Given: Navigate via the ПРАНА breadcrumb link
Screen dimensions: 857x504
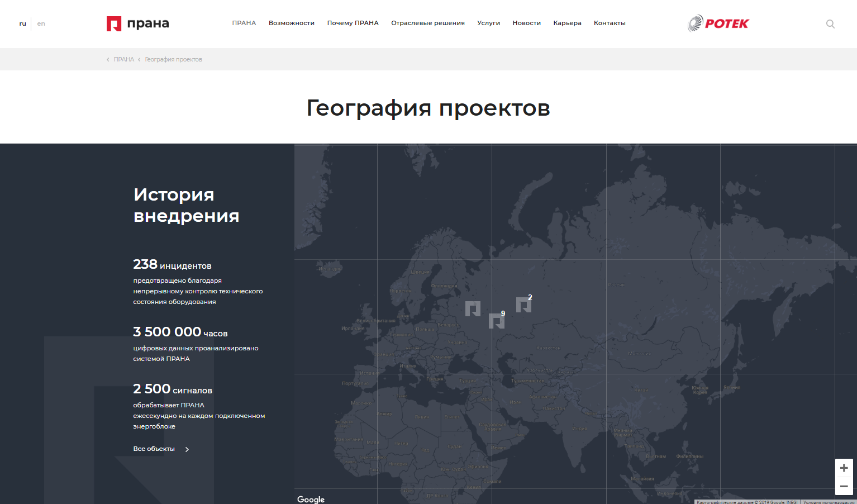Looking at the screenshot, I should pos(123,59).
